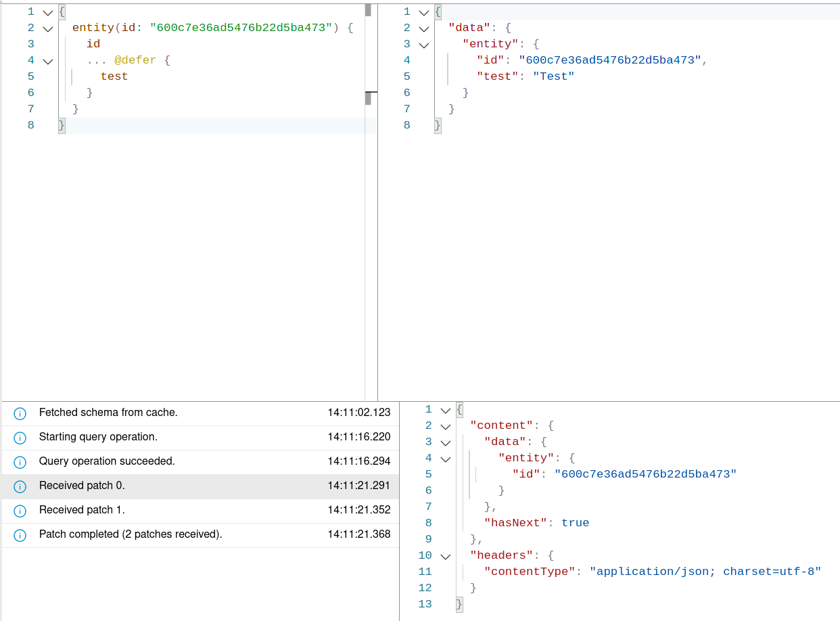
Task: Click the info icon beside 'Query operation succeeded'
Action: [19, 462]
